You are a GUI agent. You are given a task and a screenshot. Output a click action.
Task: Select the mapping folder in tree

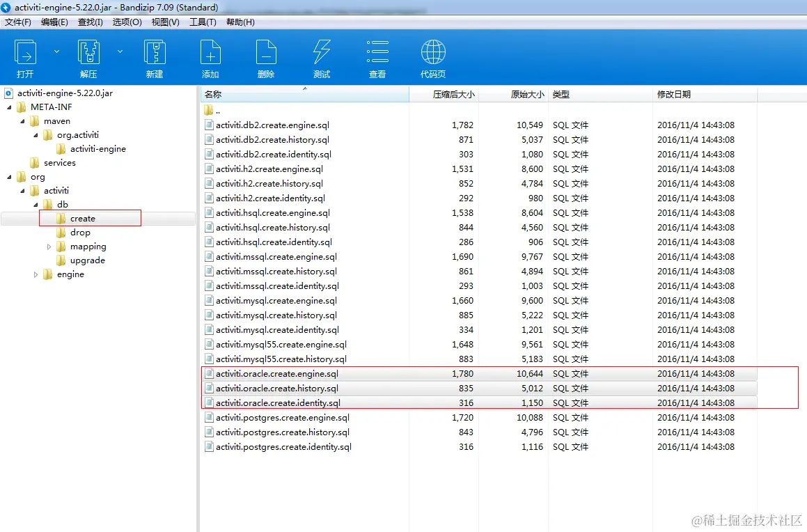tap(88, 247)
